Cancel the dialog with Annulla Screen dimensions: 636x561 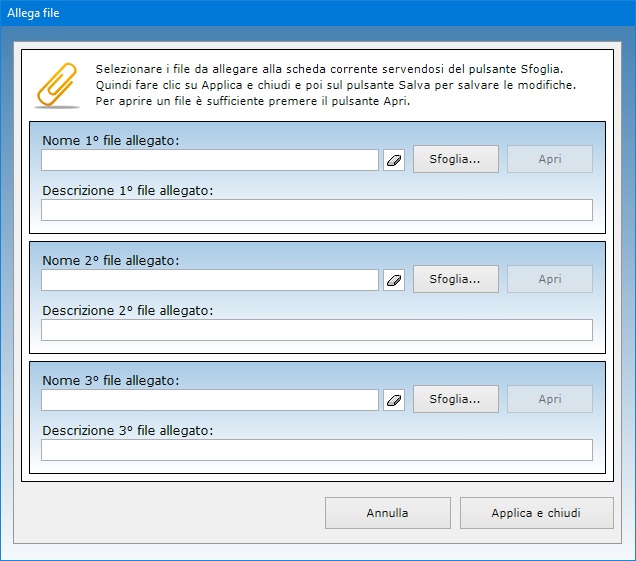pyautogui.click(x=387, y=513)
